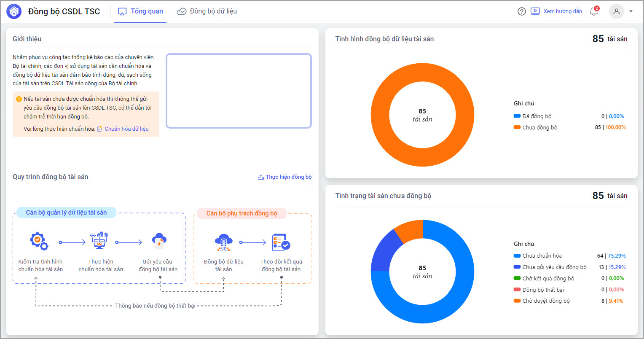The image size is (644, 339).
Task: Click the Quy trình đồng bộ tài sản heading
Action: click(51, 177)
